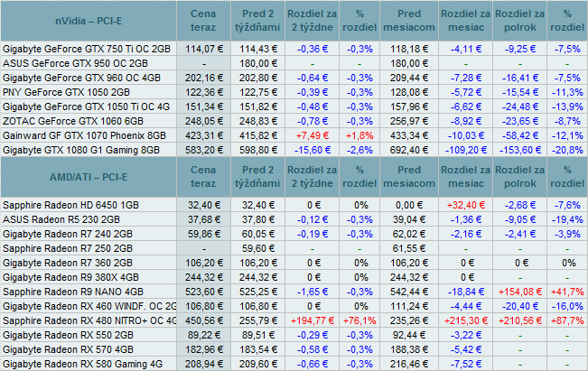Click the -7,52 € monthly difference
Viewport: 588px width, 371px height.
coord(466,364)
